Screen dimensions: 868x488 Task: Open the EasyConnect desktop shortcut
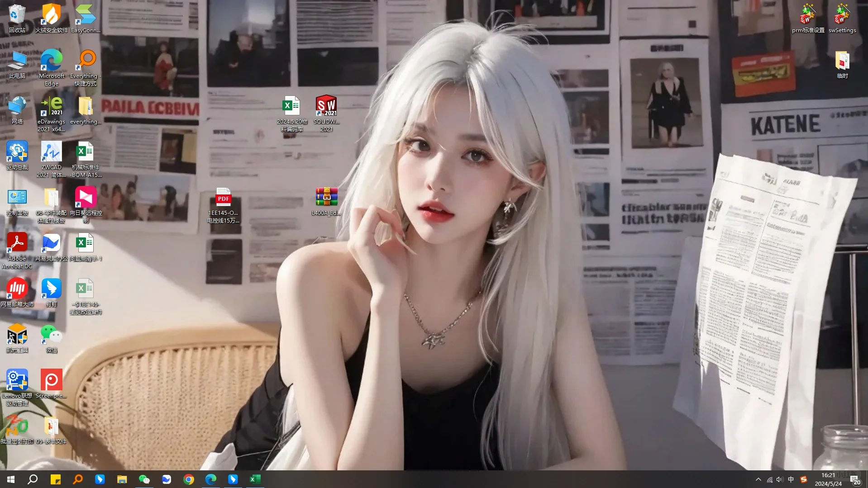point(86,18)
